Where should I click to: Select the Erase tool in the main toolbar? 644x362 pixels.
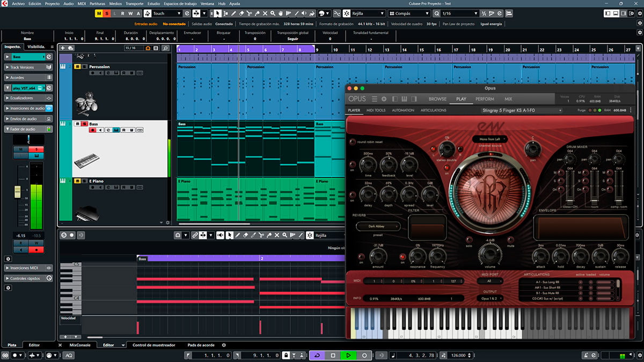[x=241, y=13]
